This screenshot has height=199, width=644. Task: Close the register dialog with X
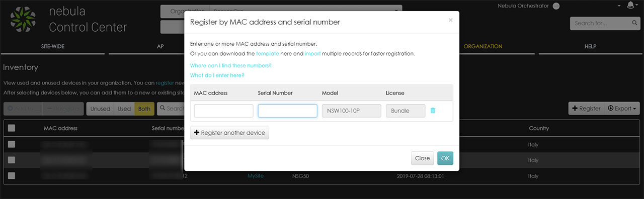450,20
